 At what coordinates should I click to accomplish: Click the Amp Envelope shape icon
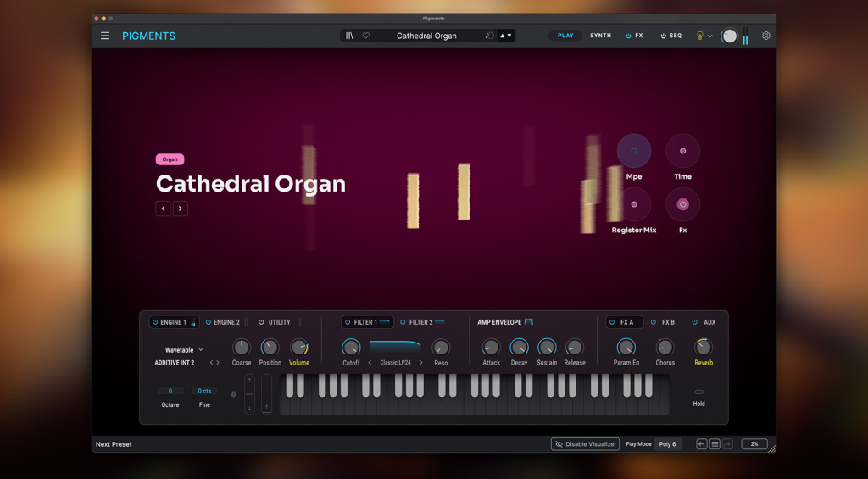pyautogui.click(x=529, y=321)
